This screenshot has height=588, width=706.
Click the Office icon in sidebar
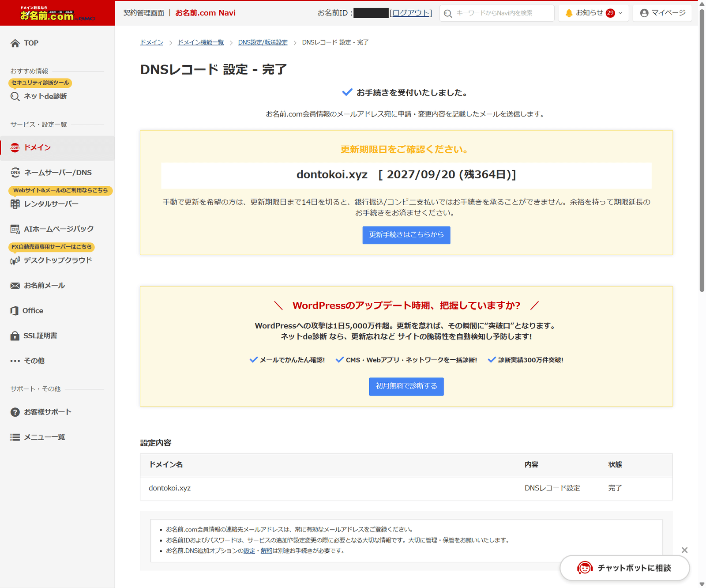(x=15, y=311)
